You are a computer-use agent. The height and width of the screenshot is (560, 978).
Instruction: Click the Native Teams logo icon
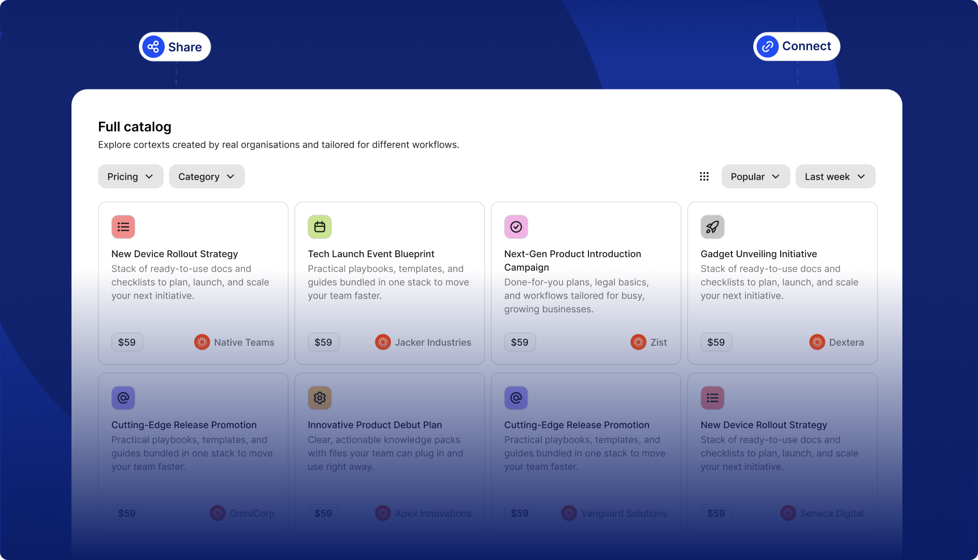[202, 342]
